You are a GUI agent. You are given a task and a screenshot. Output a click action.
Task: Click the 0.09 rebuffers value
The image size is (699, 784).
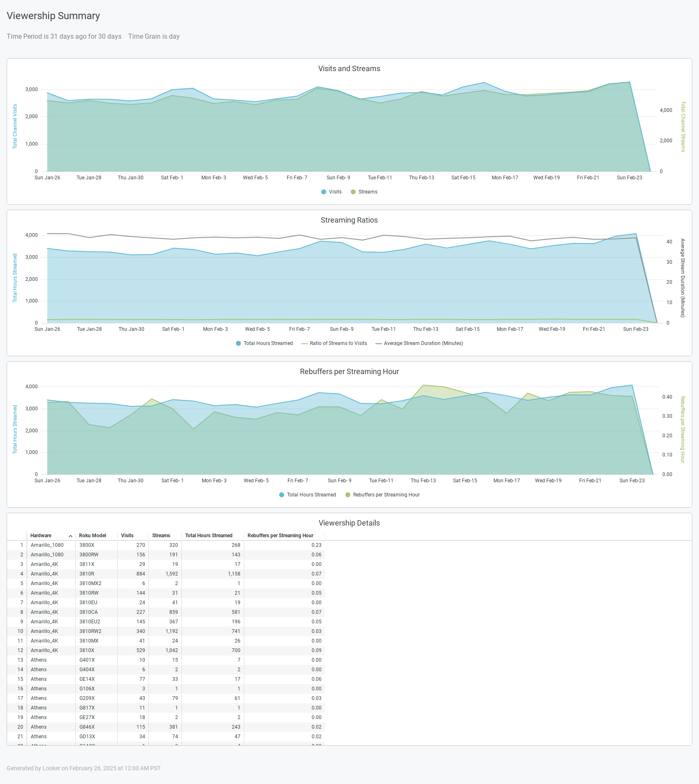coord(317,650)
